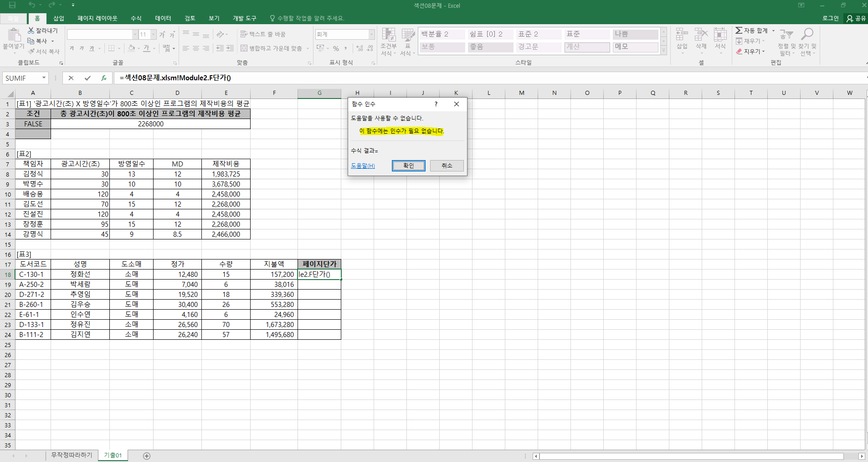Open Insert Function with the fx icon

[x=104, y=78]
